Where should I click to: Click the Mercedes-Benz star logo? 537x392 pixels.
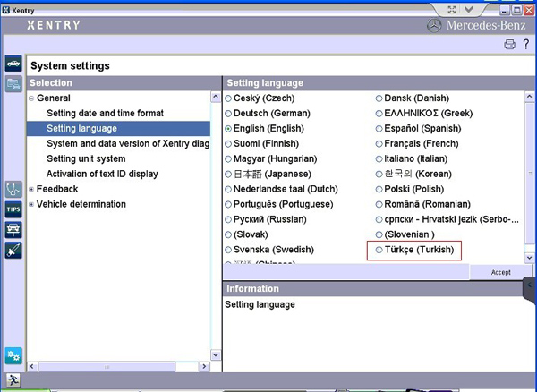point(434,25)
